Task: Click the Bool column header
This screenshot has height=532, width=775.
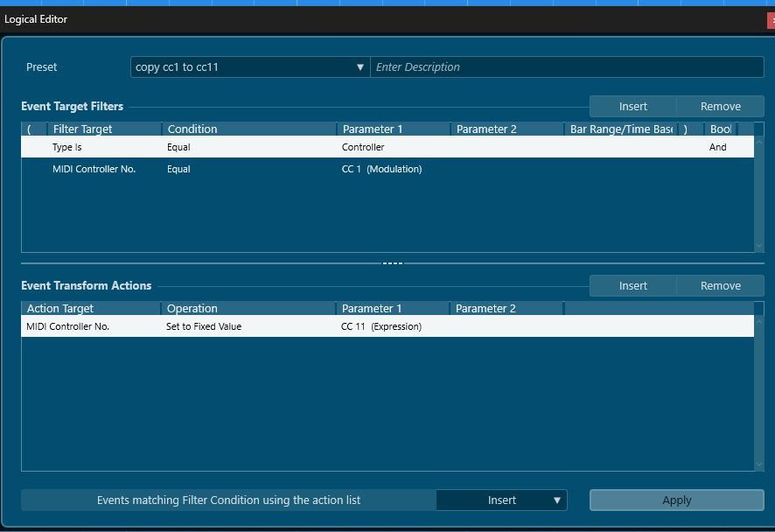Action: tap(721, 129)
